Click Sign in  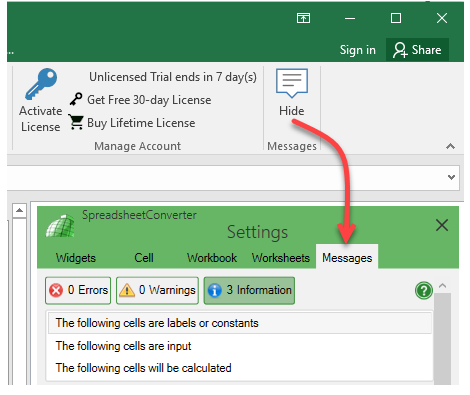358,50
